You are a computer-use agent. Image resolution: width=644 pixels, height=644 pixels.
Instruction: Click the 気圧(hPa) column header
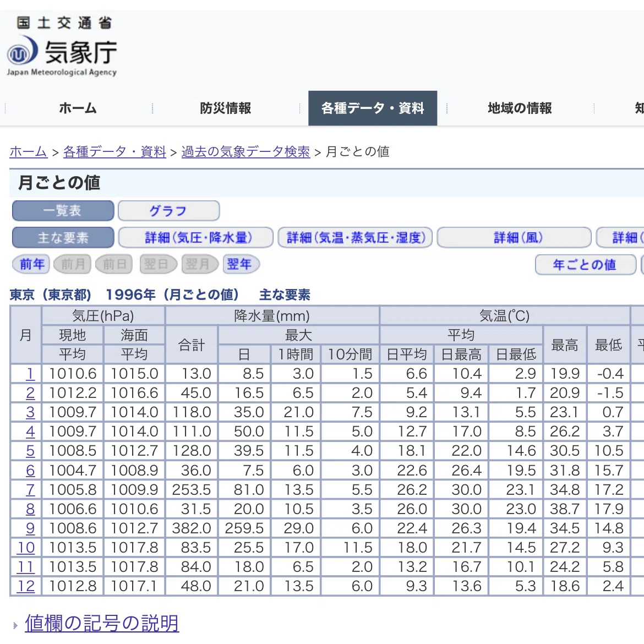click(103, 316)
